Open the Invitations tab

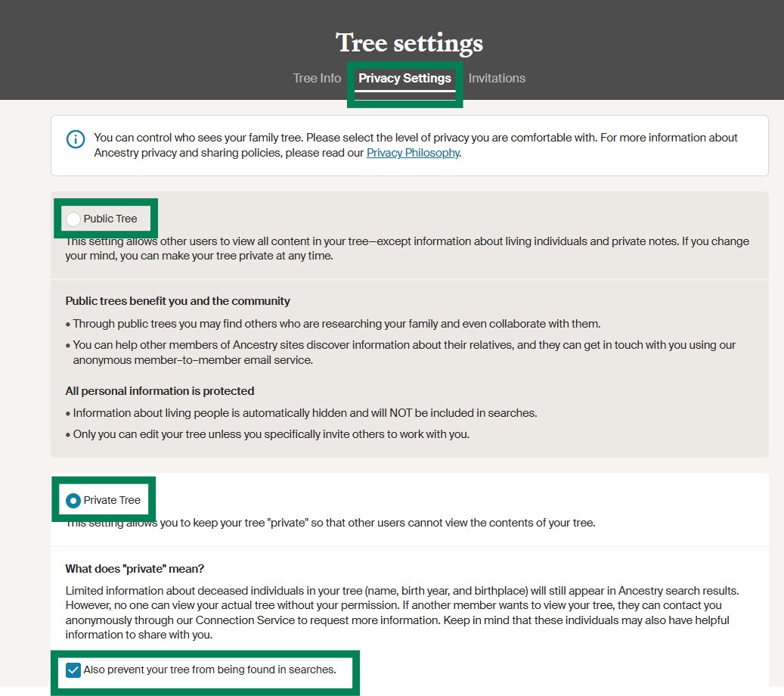tap(497, 78)
